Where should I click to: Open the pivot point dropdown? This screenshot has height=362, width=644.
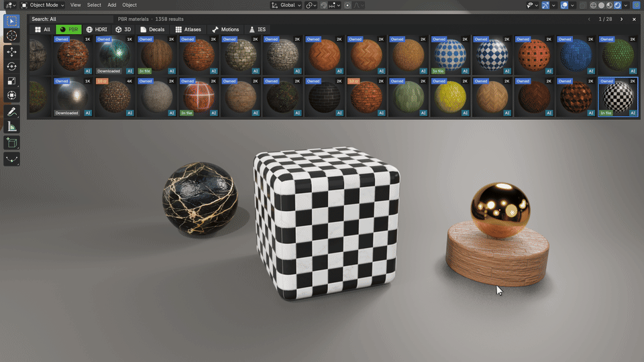pyautogui.click(x=311, y=5)
